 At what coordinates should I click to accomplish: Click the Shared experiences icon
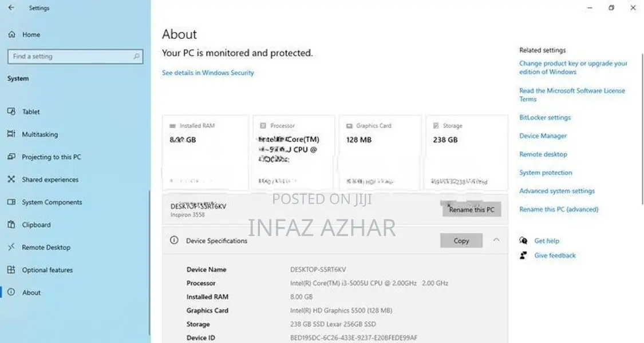11,179
